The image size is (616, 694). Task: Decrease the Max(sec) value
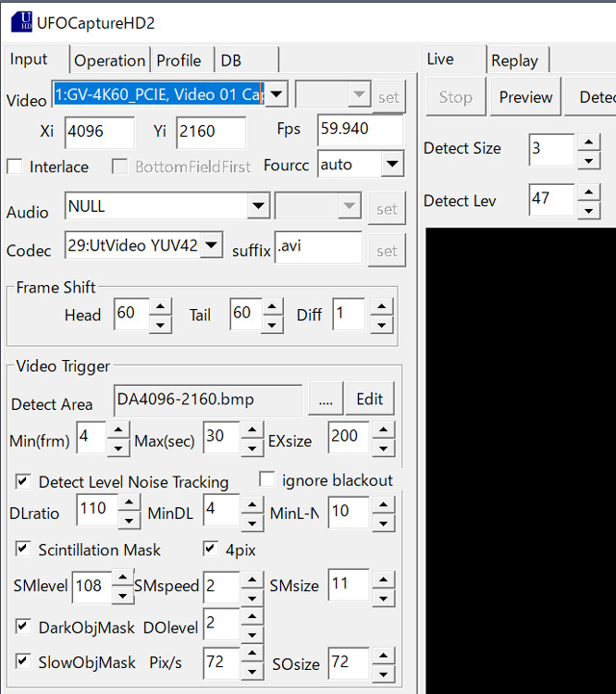(252, 448)
